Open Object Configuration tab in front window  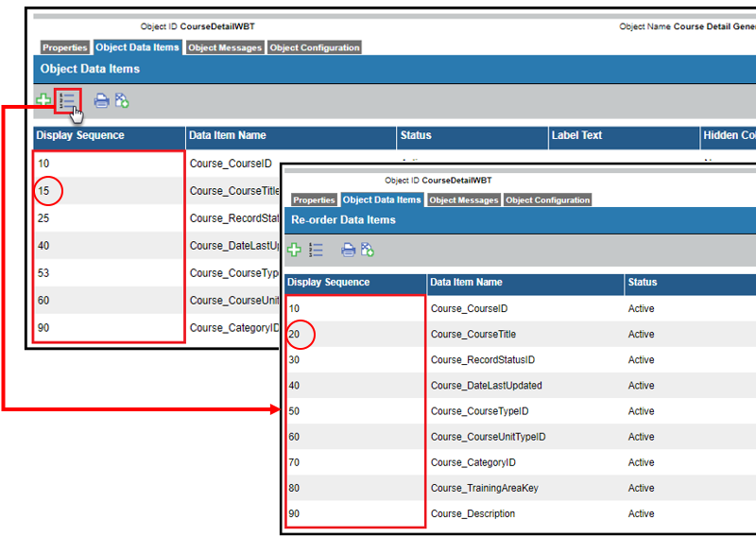(548, 199)
